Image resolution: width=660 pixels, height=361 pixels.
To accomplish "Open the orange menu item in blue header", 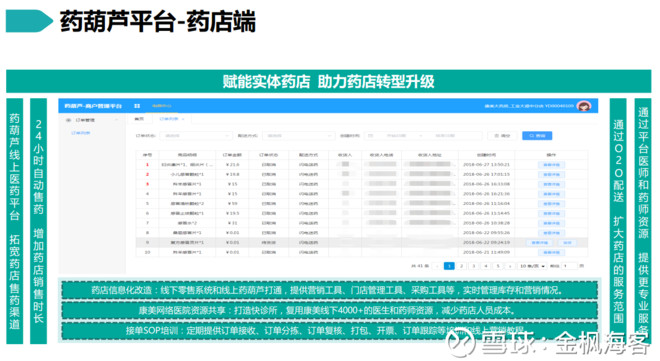I will pos(162,106).
